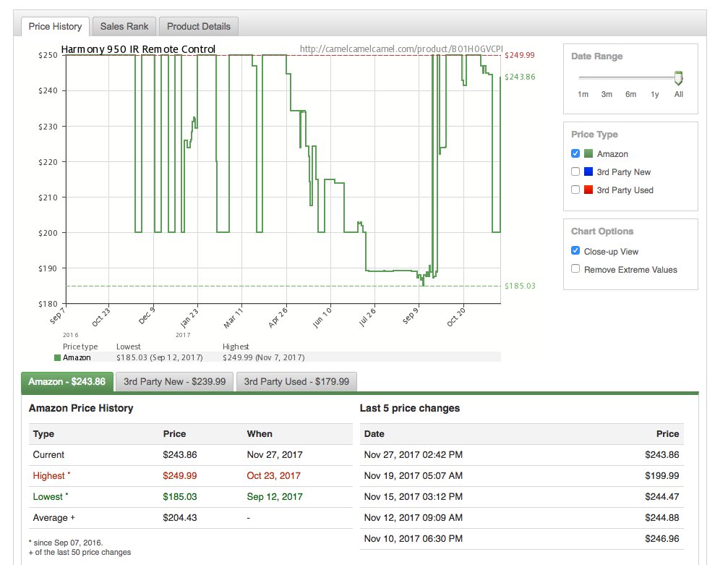728x565 pixels.
Task: Click the Highest row in price history
Action: pos(191,476)
